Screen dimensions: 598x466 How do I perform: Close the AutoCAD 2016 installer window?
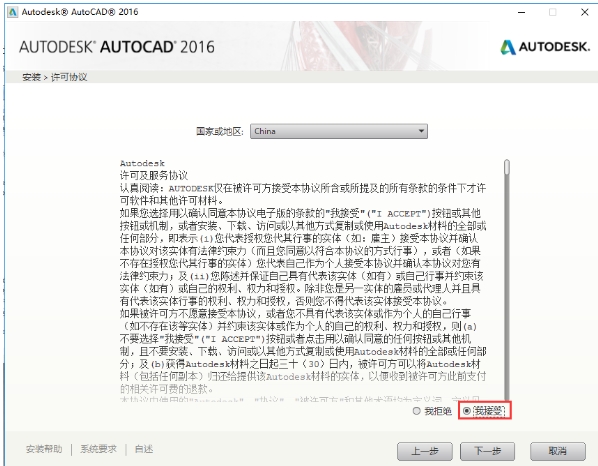[584, 12]
